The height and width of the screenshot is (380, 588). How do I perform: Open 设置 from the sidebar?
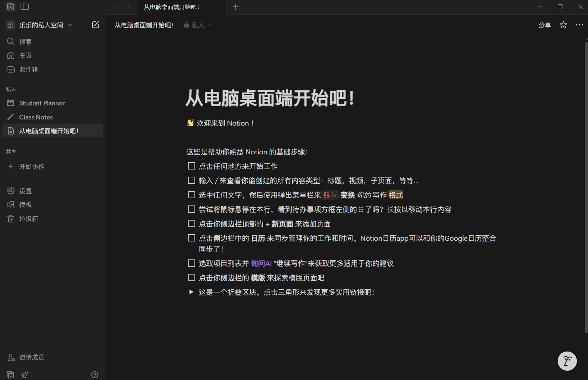coord(52,191)
